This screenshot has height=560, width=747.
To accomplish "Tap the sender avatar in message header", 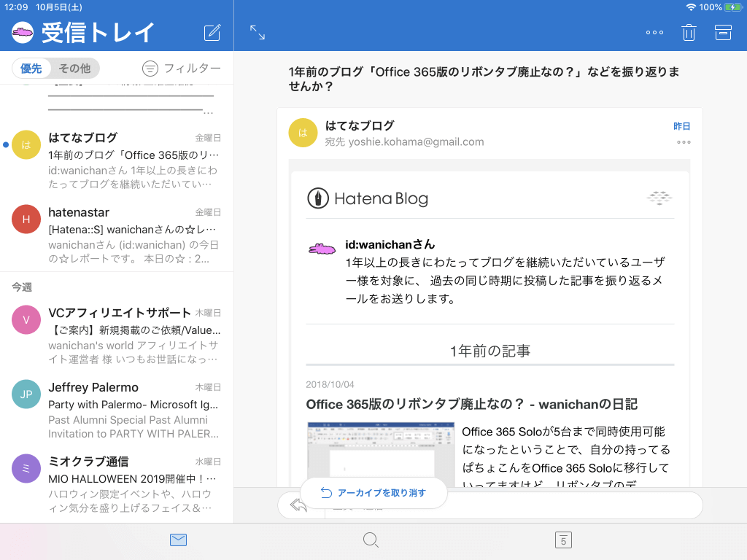I will (303, 133).
